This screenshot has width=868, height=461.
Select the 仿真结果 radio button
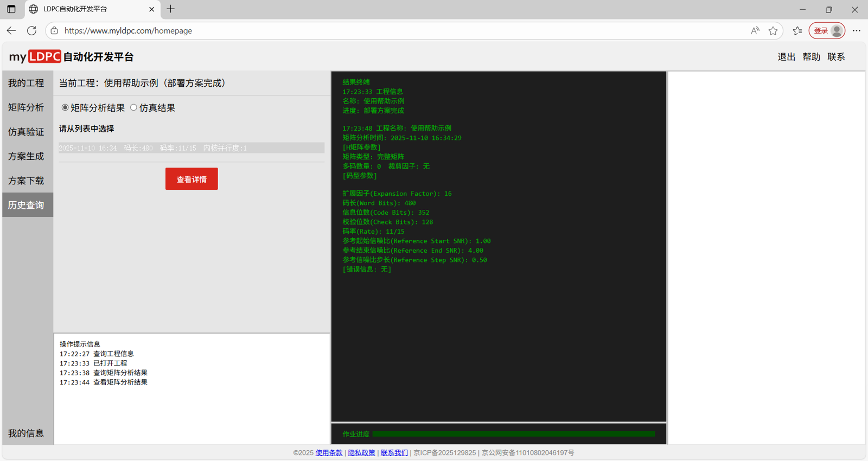pos(133,108)
